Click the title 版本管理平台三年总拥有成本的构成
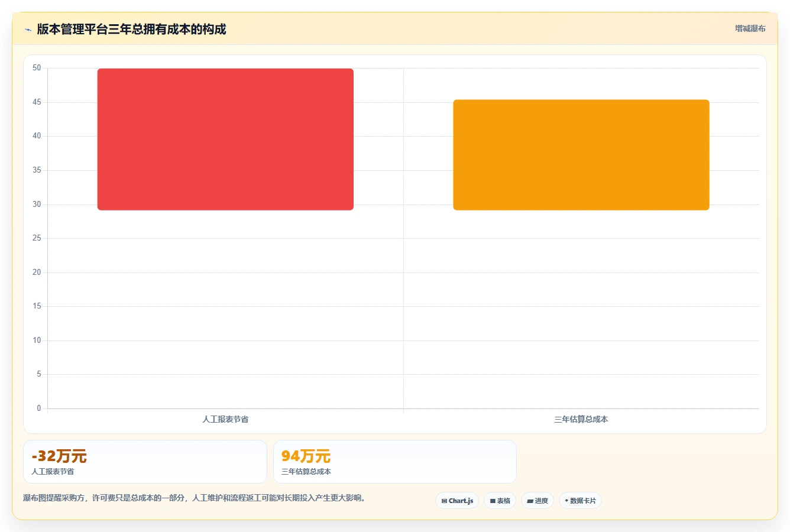The height and width of the screenshot is (532, 790). [x=131, y=29]
